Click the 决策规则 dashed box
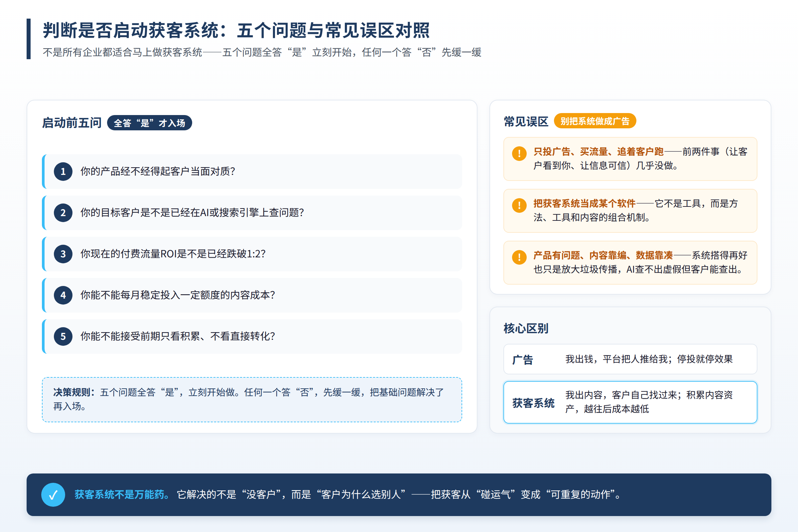 252,400
